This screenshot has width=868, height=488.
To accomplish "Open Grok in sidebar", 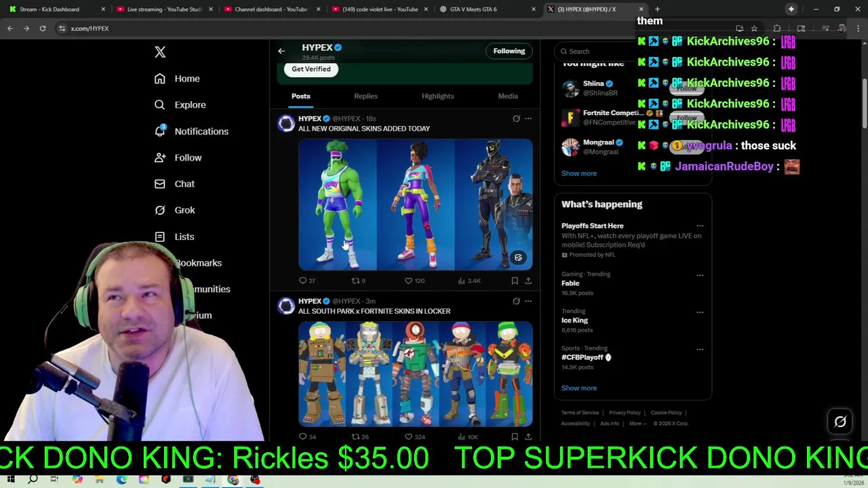I will pos(176,210).
